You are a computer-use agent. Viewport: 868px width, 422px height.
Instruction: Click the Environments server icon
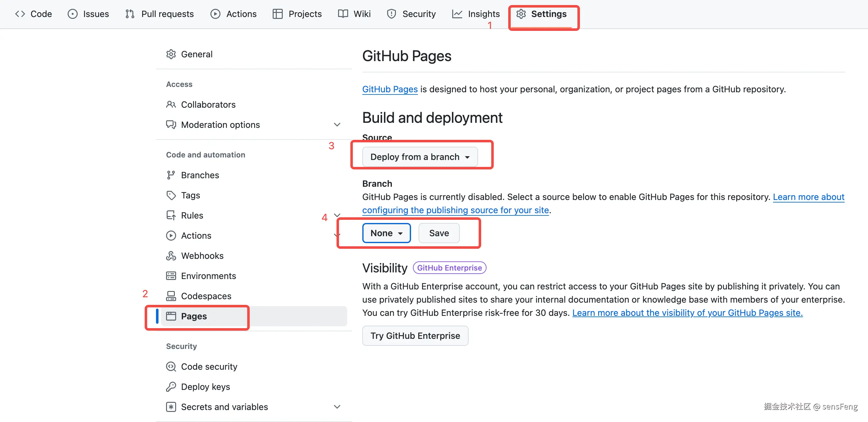[x=171, y=276]
